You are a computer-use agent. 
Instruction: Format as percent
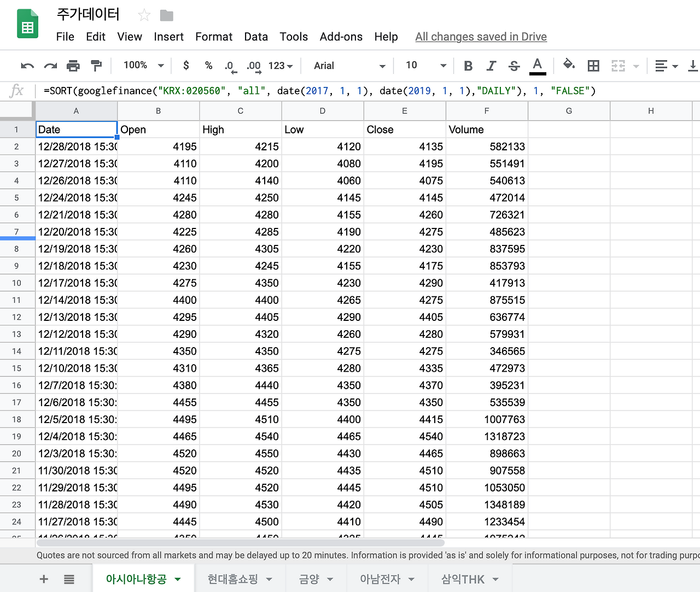pos(208,66)
